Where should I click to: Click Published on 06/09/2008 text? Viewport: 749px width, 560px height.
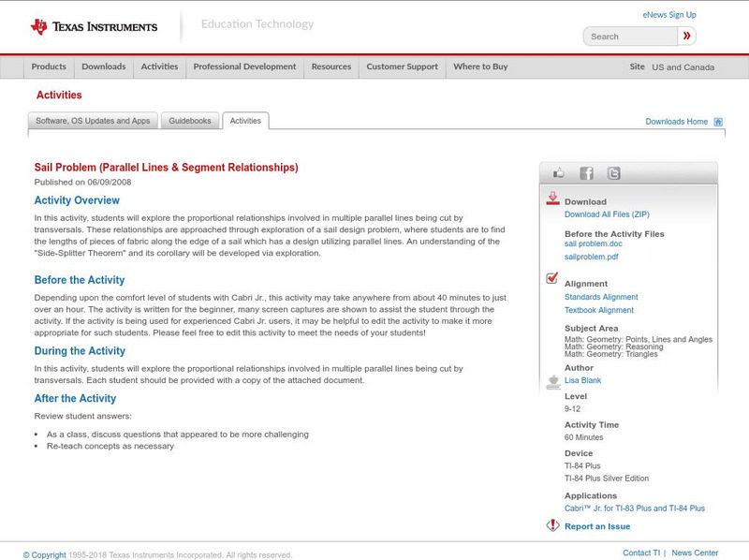pos(82,182)
